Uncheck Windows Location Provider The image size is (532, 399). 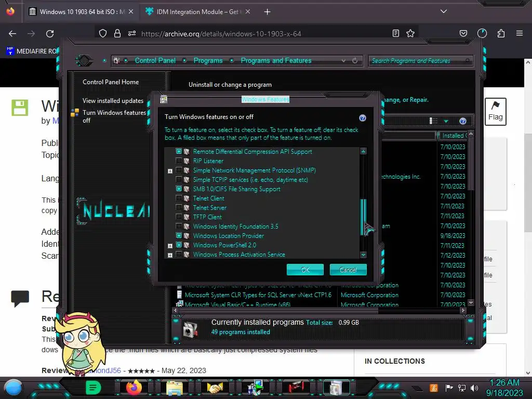click(179, 235)
